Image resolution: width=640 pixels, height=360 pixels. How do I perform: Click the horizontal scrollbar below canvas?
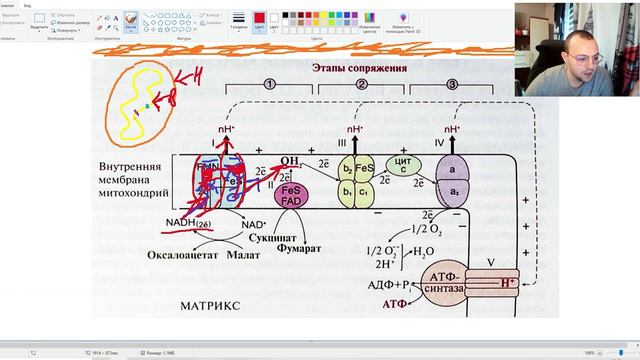tap(314, 344)
